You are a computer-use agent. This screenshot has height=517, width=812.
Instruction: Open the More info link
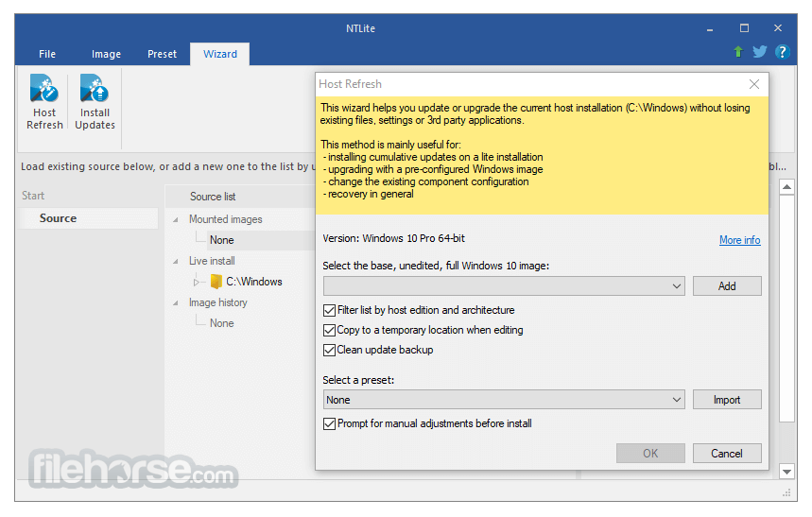(739, 240)
